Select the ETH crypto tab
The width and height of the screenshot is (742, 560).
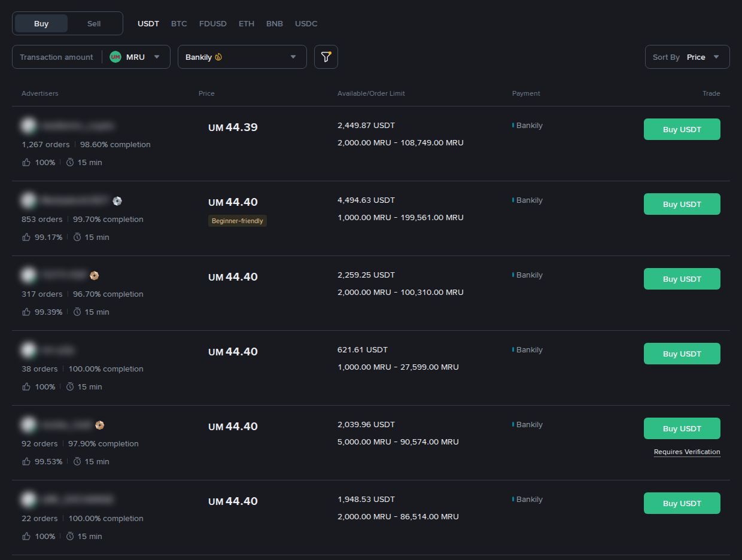247,23
